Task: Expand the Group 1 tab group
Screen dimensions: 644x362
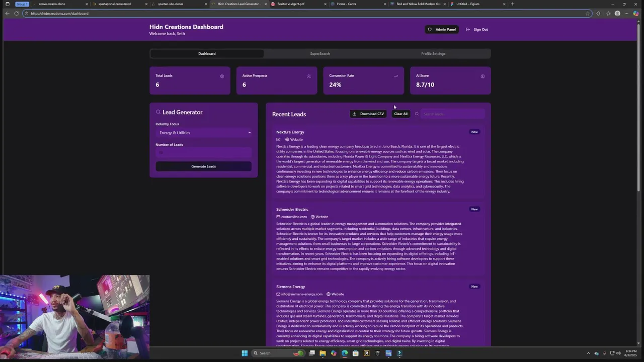Action: click(22, 4)
